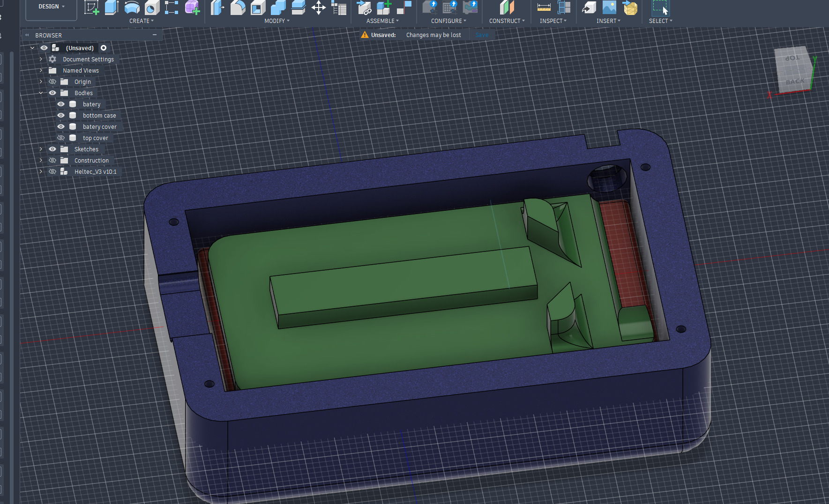The image size is (829, 504).
Task: Open the CONSTRUCT menu
Action: click(507, 21)
